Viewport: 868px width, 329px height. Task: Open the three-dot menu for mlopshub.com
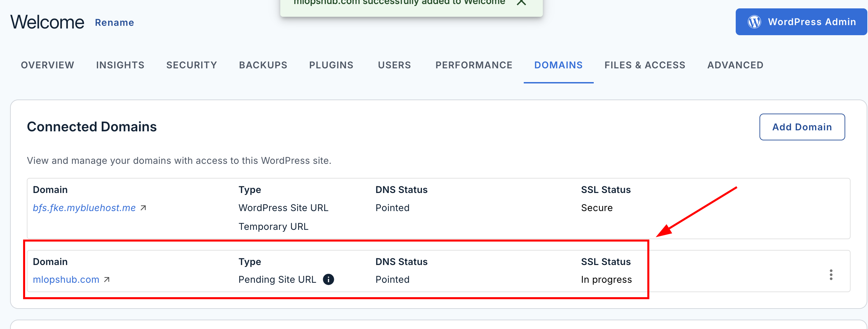coord(831,275)
